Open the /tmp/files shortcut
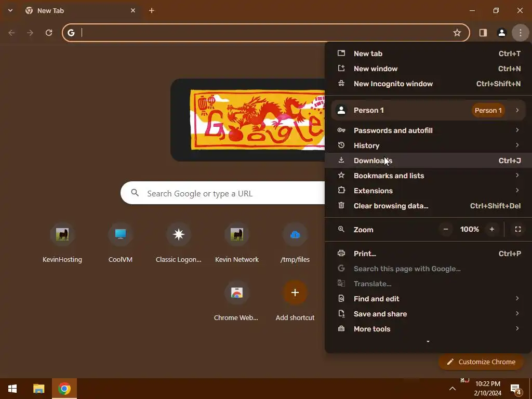This screenshot has height=399, width=532. (x=295, y=244)
